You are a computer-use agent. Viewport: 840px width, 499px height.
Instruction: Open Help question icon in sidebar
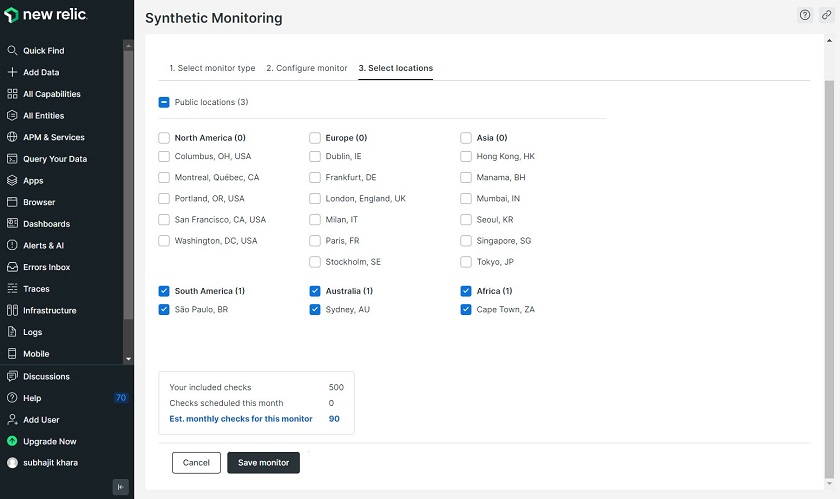click(x=12, y=398)
